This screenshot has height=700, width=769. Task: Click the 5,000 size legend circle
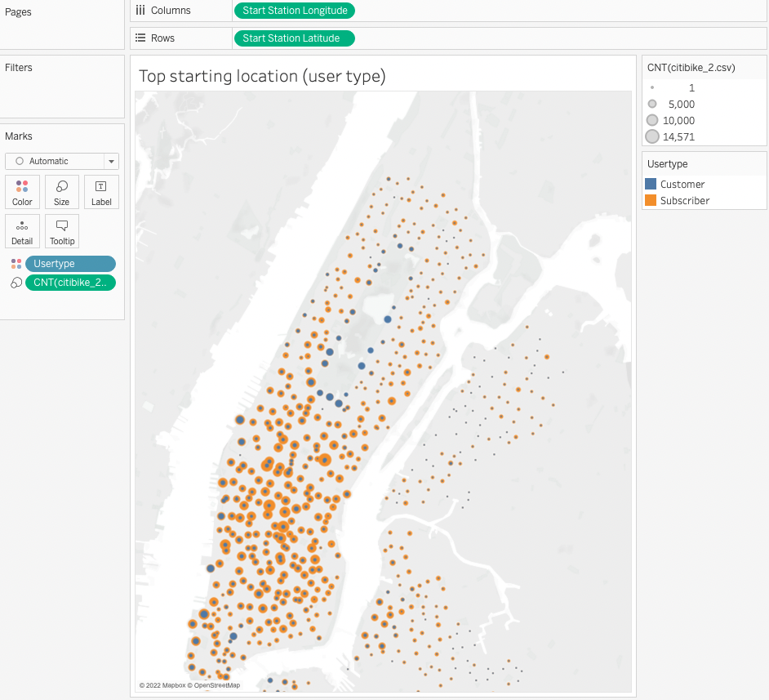(x=652, y=104)
